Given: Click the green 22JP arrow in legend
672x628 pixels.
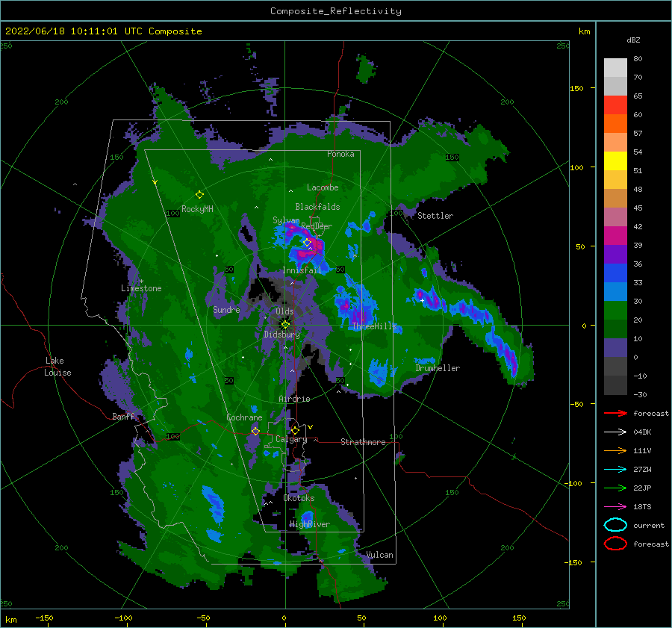Looking at the screenshot, I should click(615, 488).
